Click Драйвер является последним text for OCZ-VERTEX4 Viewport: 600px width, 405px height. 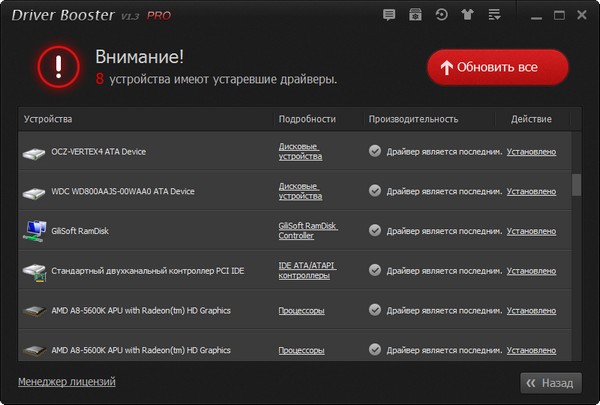(x=444, y=152)
